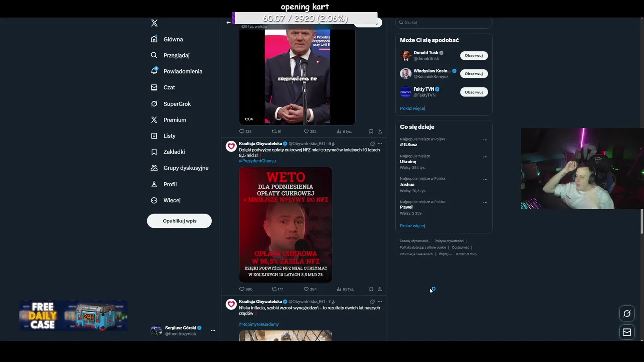644x362 pixels.
Task: Expand the Więcej menu
Action: point(166,200)
